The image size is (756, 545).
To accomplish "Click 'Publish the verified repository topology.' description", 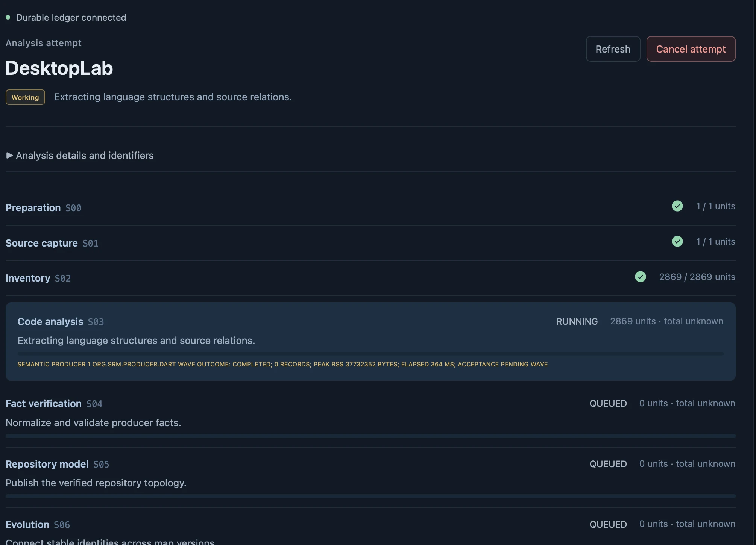I will click(96, 483).
